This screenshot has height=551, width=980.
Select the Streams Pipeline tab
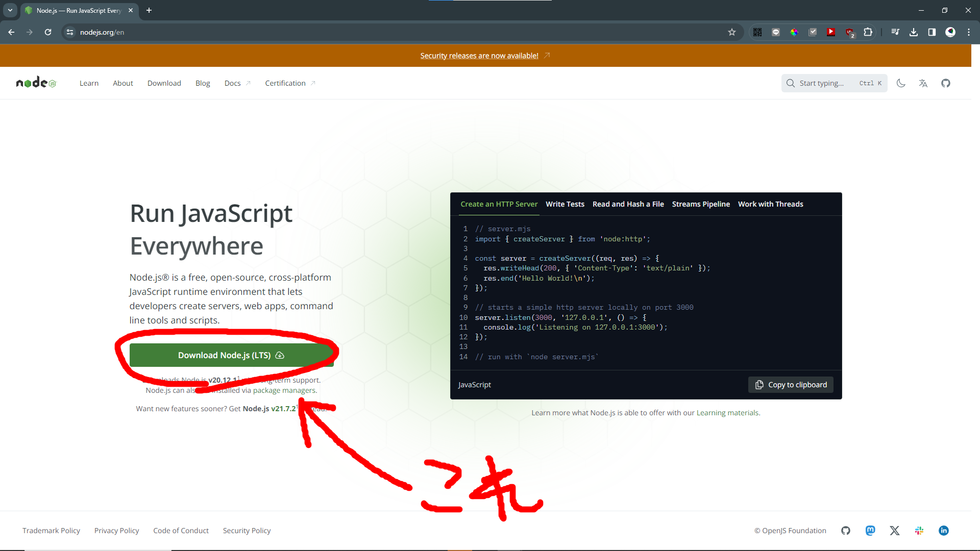[700, 204]
